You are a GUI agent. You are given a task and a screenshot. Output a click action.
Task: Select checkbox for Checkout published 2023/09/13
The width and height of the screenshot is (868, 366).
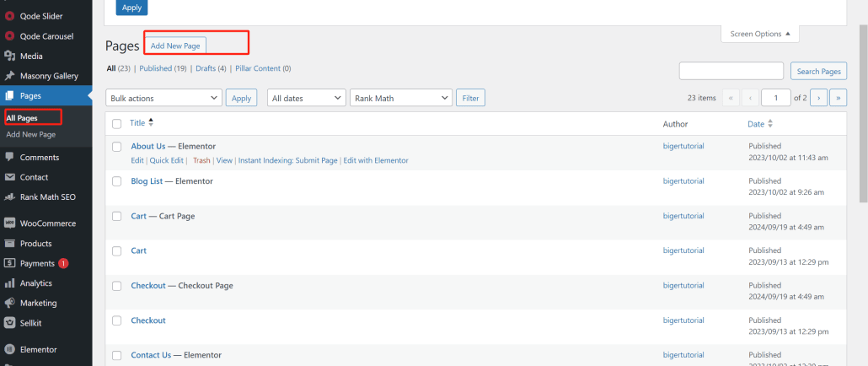117,320
